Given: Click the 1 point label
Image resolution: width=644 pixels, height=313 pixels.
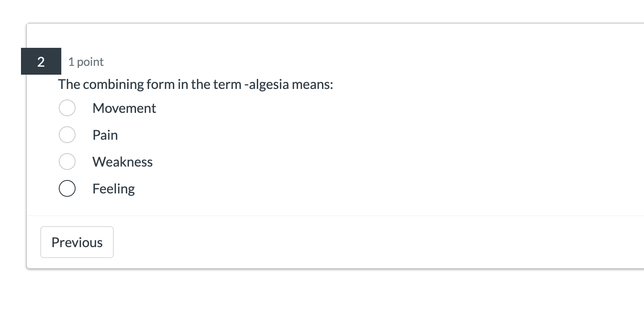Looking at the screenshot, I should (86, 62).
